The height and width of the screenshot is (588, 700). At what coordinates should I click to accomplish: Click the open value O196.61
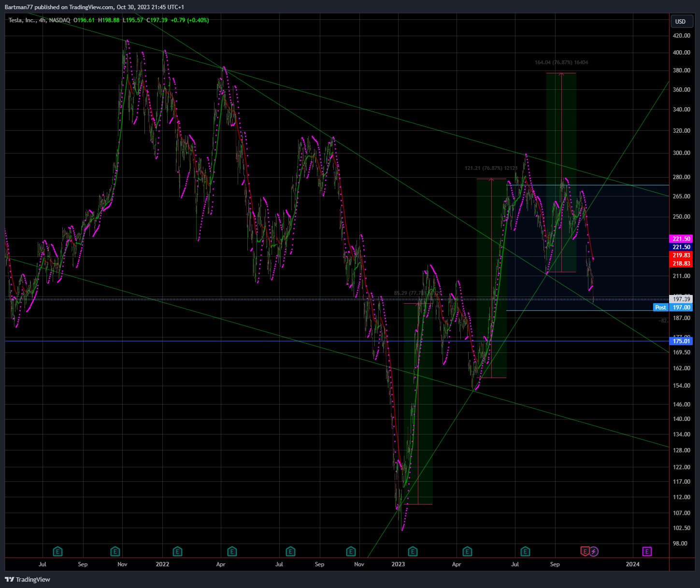coord(84,20)
